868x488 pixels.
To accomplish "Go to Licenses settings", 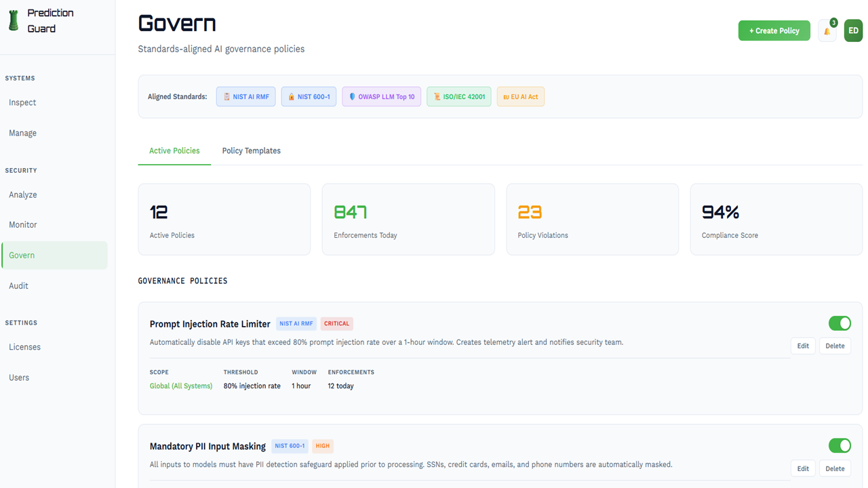I will tap(54, 347).
